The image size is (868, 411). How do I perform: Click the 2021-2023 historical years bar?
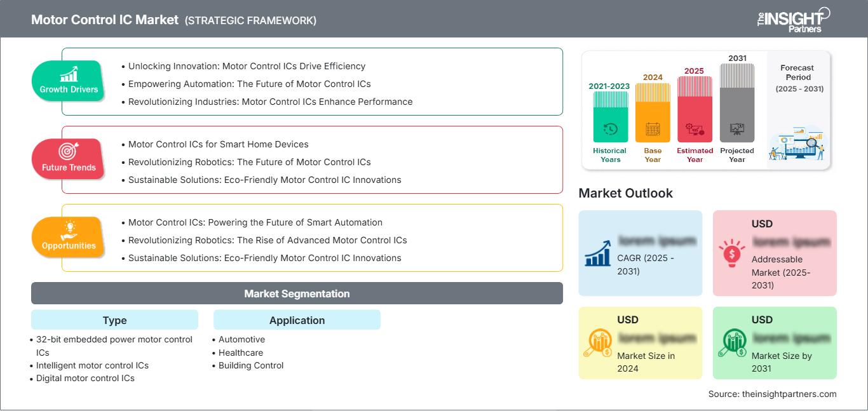(x=611, y=117)
